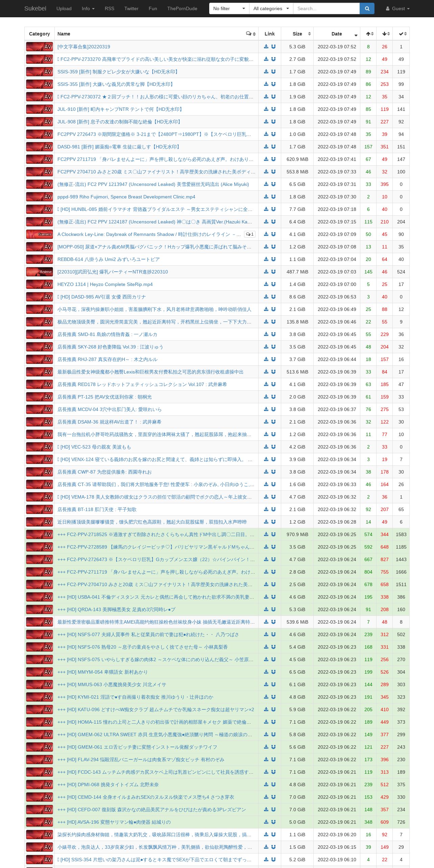Viewport: 434px width, 868px height.
Task: Click the Link column header
Action: point(270,34)
